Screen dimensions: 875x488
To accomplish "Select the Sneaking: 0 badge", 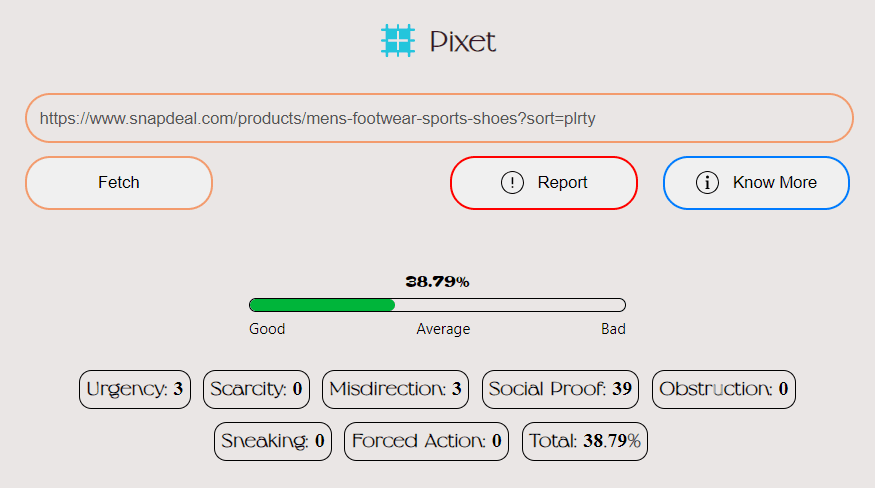I will (x=273, y=441).
